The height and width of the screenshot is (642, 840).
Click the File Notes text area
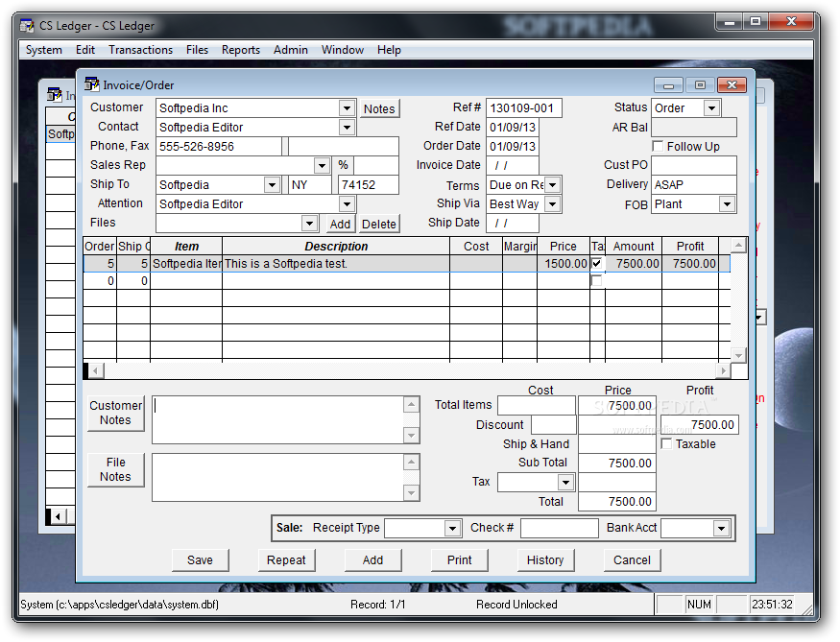tap(278, 478)
